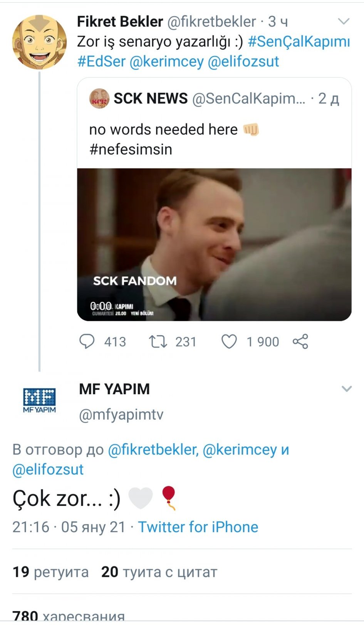The width and height of the screenshot is (364, 625).
Task: Open @kerimcey mention in Fikret's tweet
Action: pos(166,62)
